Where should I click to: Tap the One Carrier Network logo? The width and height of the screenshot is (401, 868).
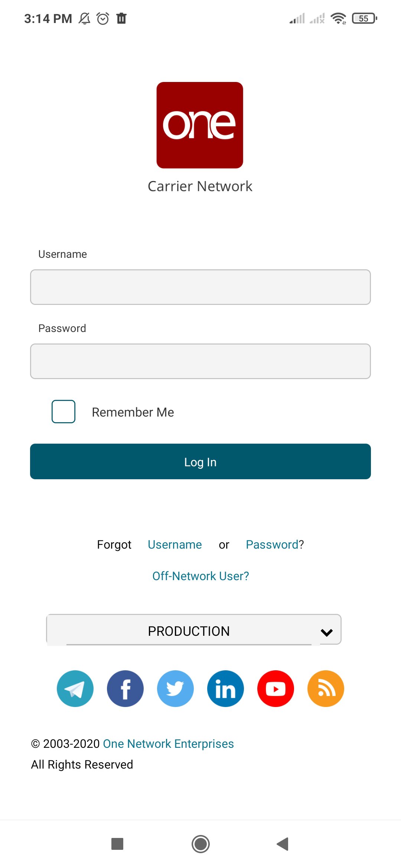(x=200, y=124)
